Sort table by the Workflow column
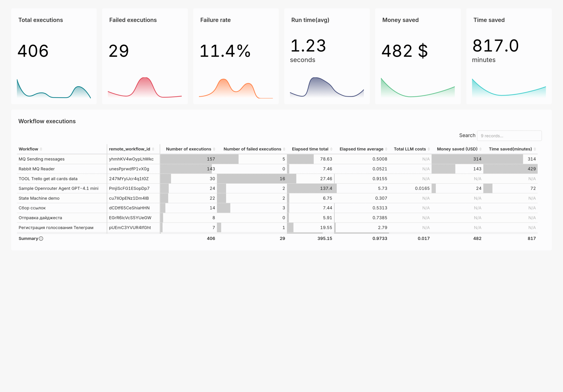 [41, 149]
